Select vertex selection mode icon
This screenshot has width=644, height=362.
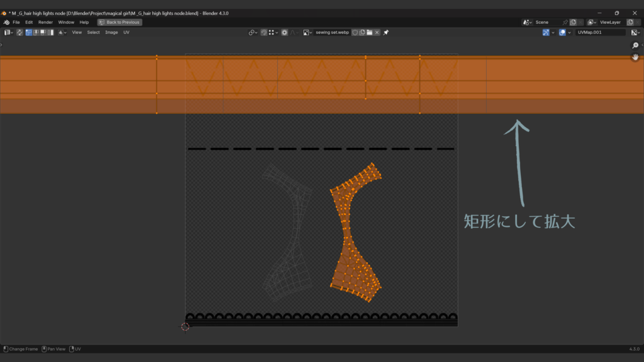pos(29,32)
